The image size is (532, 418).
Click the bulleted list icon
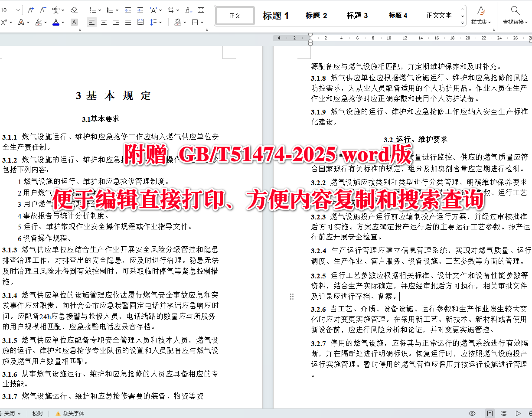pos(93,10)
